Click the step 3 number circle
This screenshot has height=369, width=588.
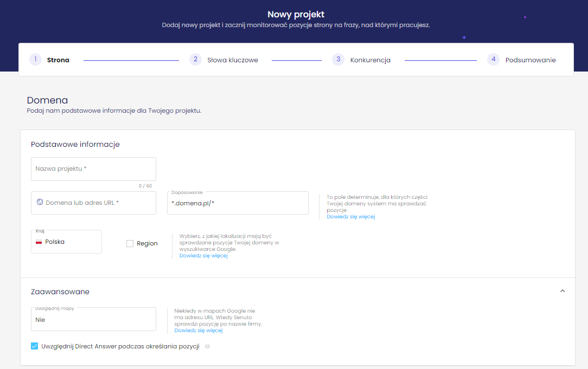pyautogui.click(x=338, y=60)
